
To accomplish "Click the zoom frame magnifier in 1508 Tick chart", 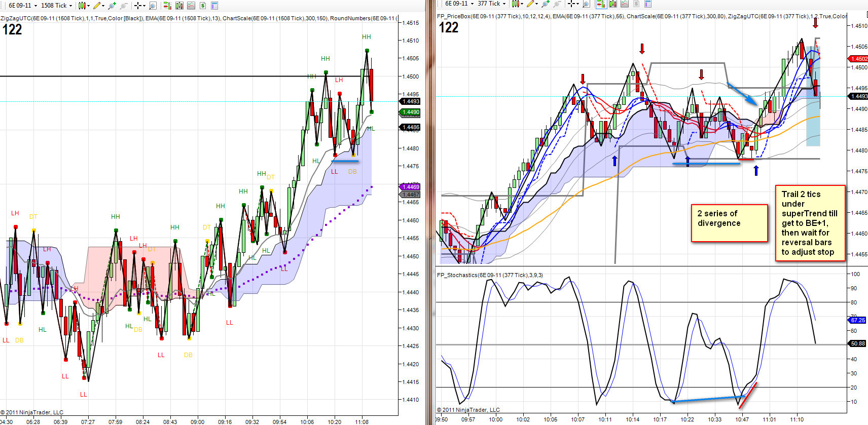I will (153, 6).
